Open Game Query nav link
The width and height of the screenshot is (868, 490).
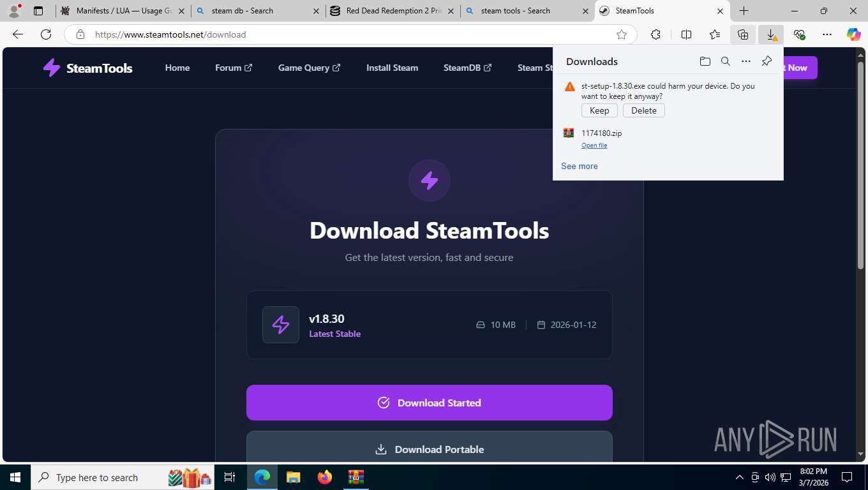[x=310, y=68]
